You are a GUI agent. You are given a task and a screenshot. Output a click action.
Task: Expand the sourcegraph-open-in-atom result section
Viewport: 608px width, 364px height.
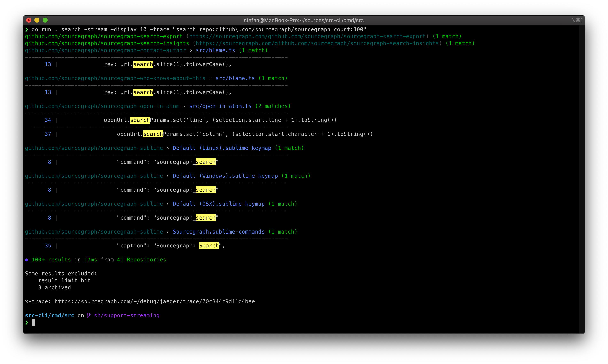click(x=102, y=106)
